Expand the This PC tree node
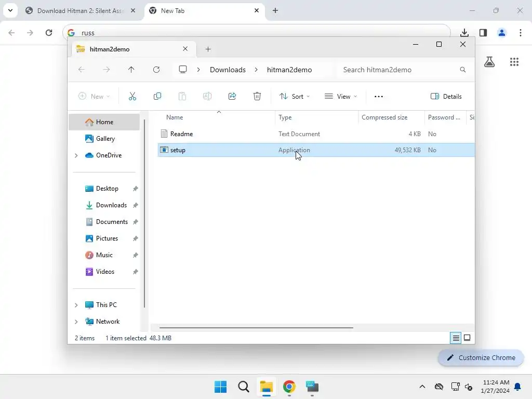This screenshot has height=399, width=532. point(76,305)
